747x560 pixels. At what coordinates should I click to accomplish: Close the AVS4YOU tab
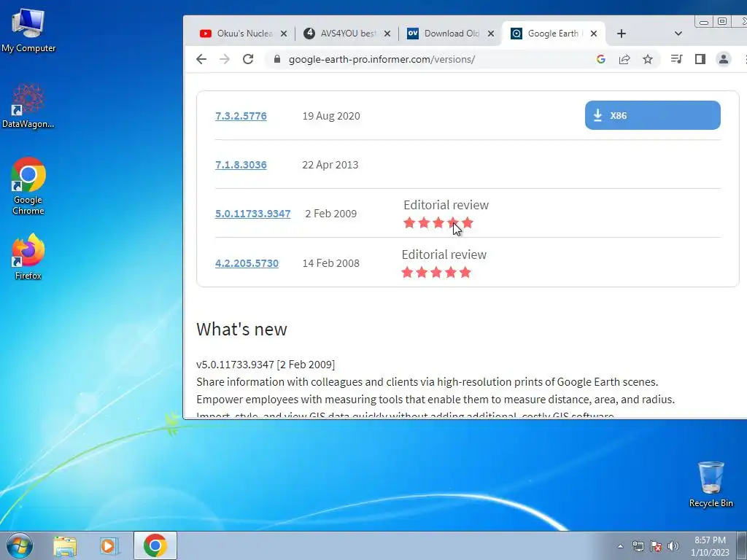coord(387,34)
